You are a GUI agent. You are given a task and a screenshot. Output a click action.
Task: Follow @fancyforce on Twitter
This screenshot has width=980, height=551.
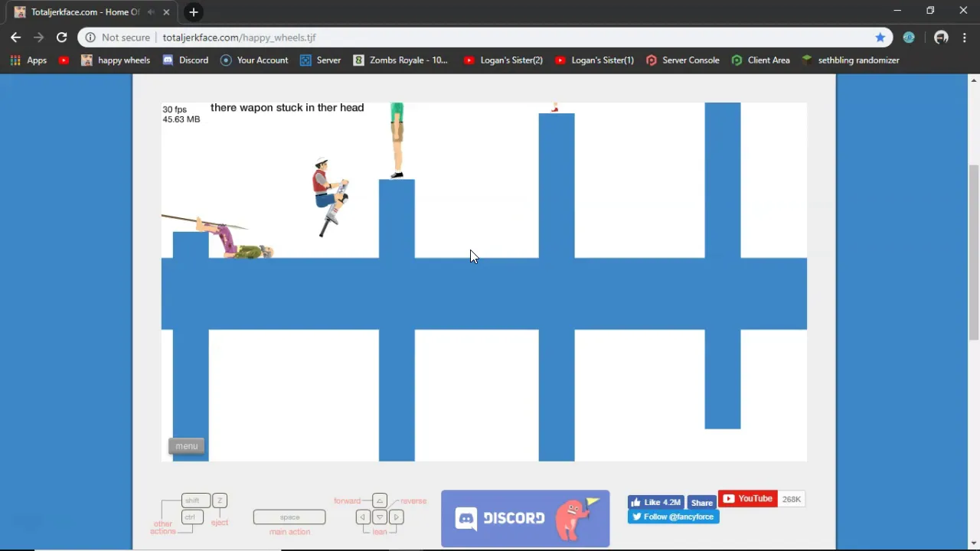[x=673, y=517]
